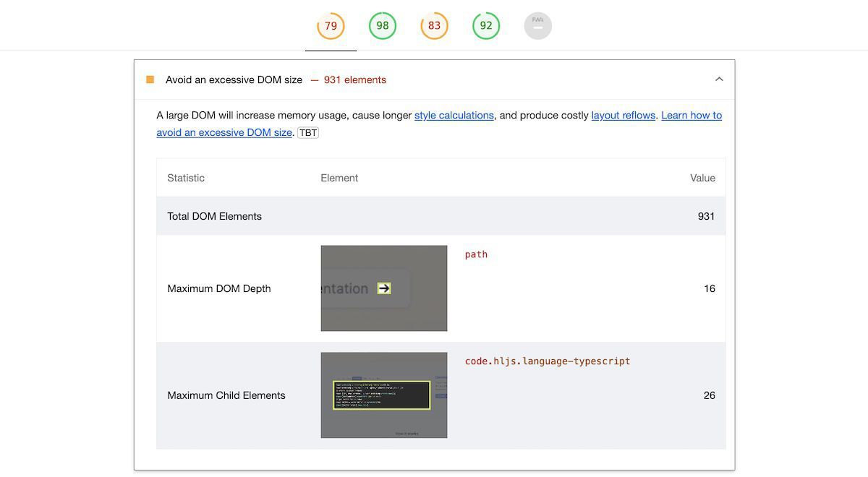Click the Statistic column header
Screen dimensions: 868x477
[x=186, y=178]
